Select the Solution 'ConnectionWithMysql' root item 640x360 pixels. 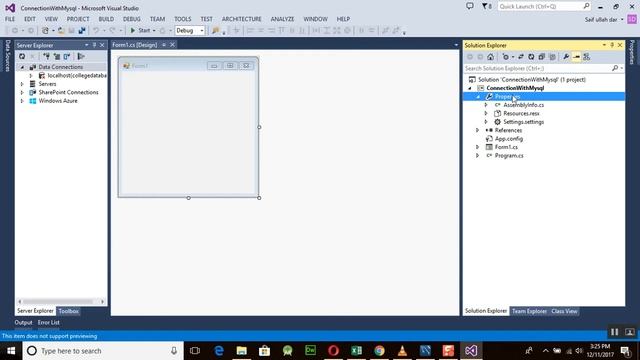click(x=532, y=80)
